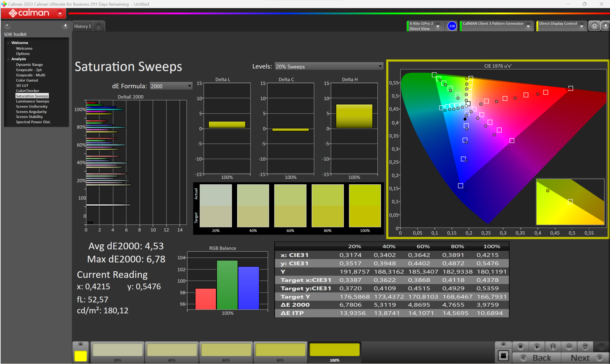Click the read continuous infinity icon
This screenshot has height=364, width=610.
point(569,347)
